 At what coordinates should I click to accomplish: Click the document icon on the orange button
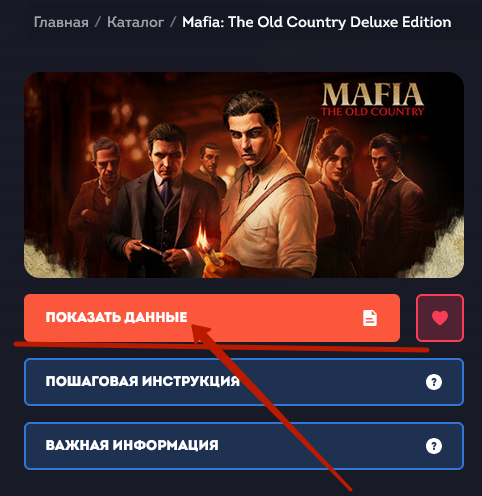[x=370, y=318]
